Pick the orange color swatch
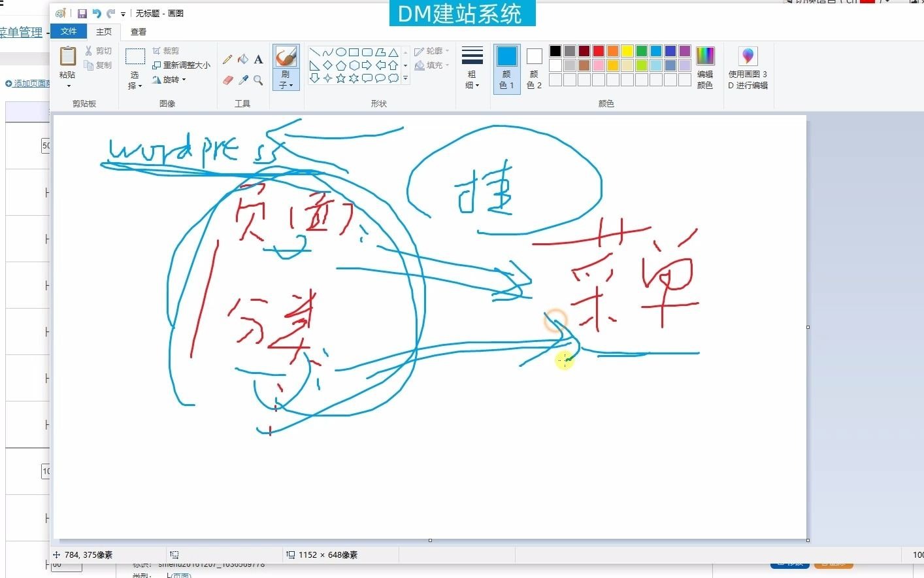This screenshot has width=924, height=578. (613, 51)
